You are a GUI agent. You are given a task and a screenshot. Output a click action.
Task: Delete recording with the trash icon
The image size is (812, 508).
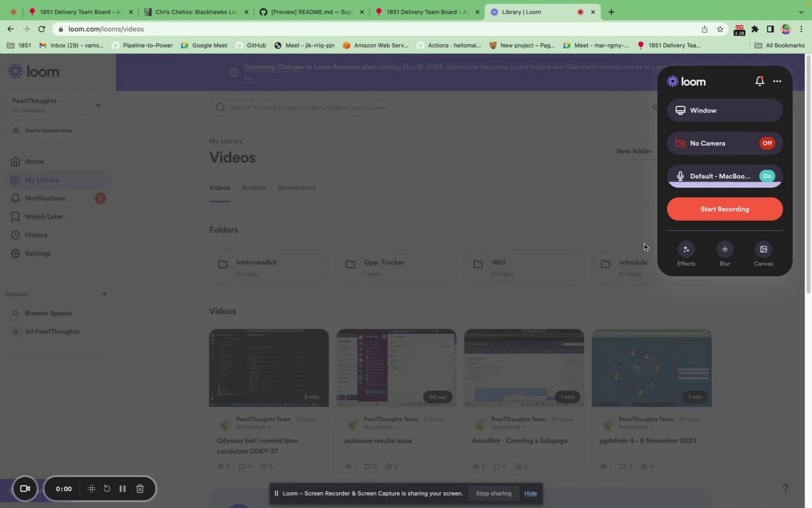pos(140,489)
